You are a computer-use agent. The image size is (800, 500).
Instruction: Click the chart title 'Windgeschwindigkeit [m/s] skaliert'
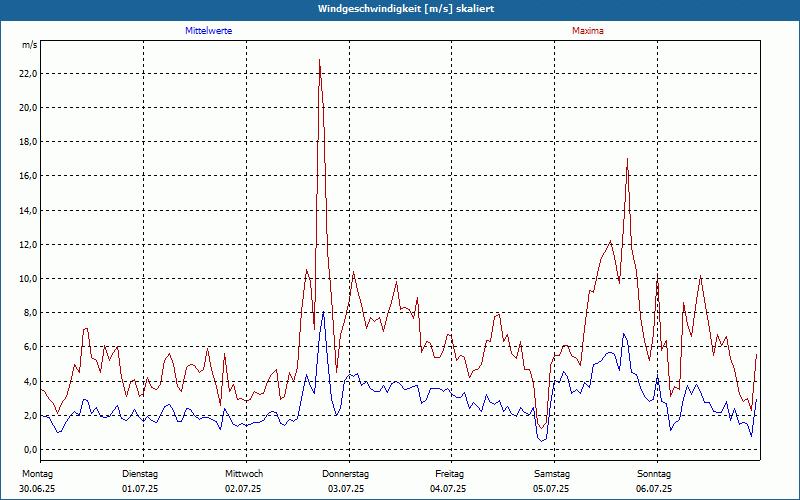coord(406,9)
